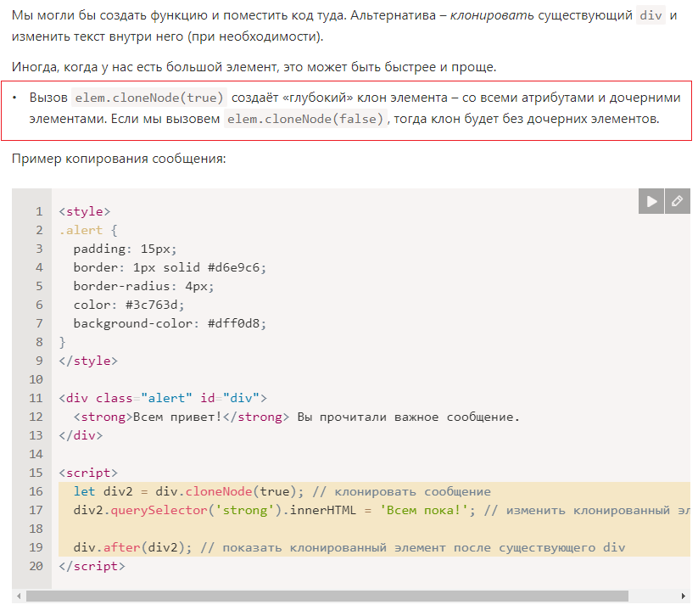Run the code example with play icon
Viewport: 698px width, 616px height.
click(651, 201)
